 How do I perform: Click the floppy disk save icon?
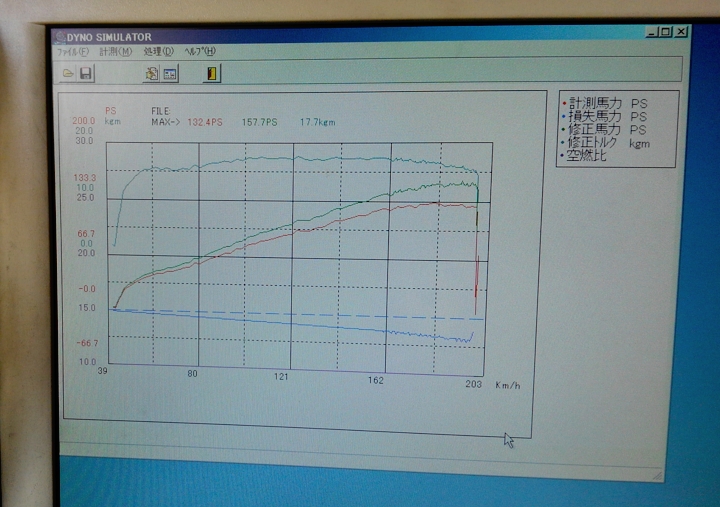[86, 73]
